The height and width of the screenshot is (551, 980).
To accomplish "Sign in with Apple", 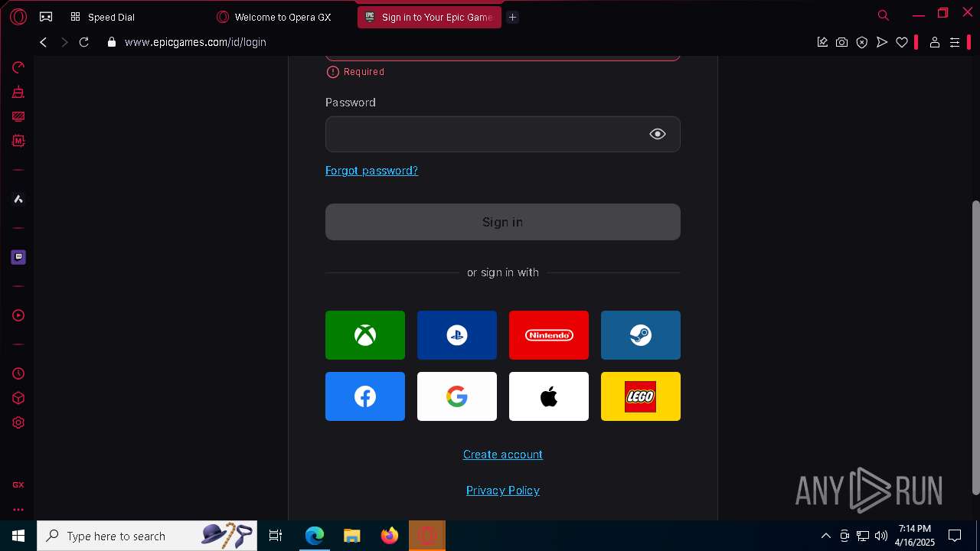I will coord(549,396).
